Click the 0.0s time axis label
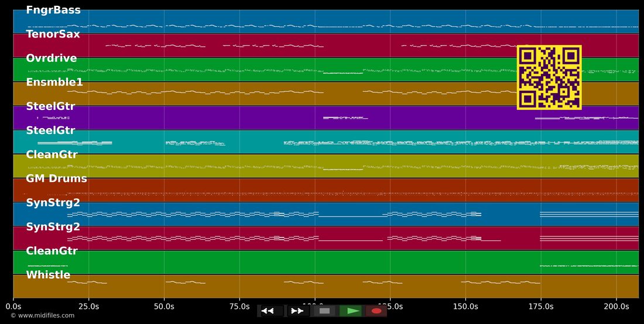644x324 pixels. 13,307
